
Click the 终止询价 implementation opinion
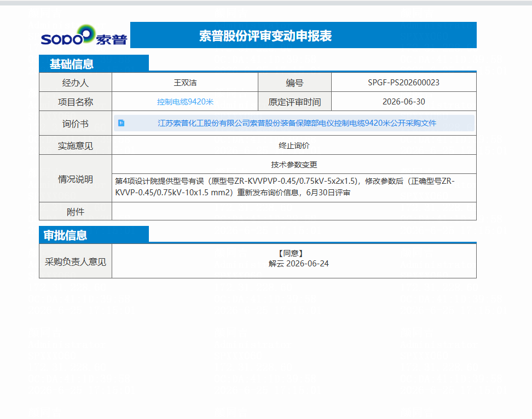point(294,146)
